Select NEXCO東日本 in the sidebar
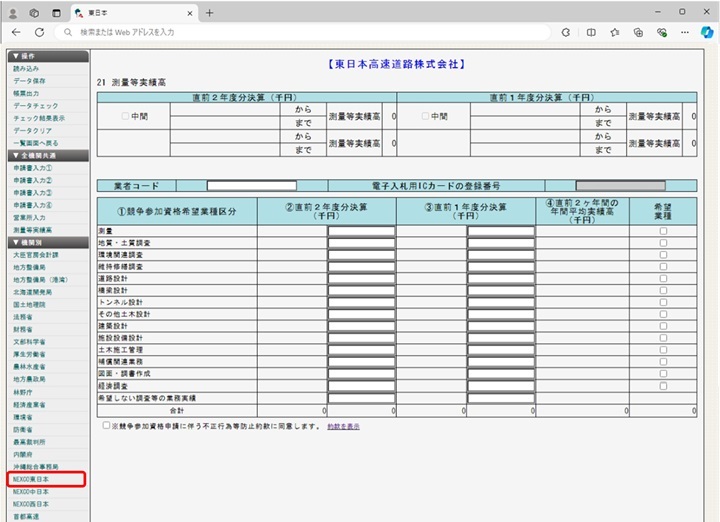Viewport: 720px width, 522px height. point(31,479)
